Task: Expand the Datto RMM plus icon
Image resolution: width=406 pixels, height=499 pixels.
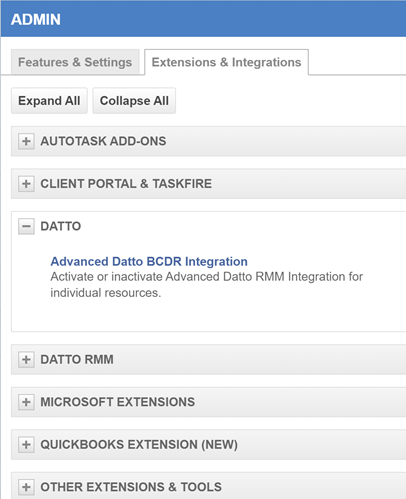Action: tap(26, 360)
